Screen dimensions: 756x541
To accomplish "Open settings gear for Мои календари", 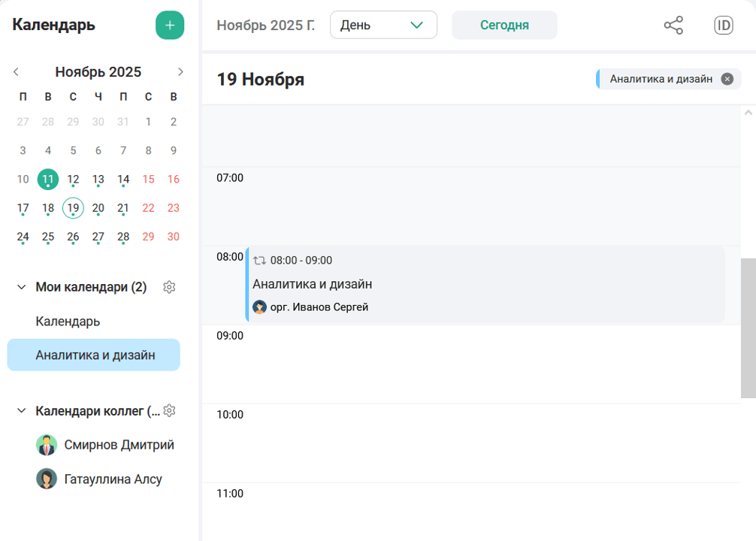I will coord(169,287).
